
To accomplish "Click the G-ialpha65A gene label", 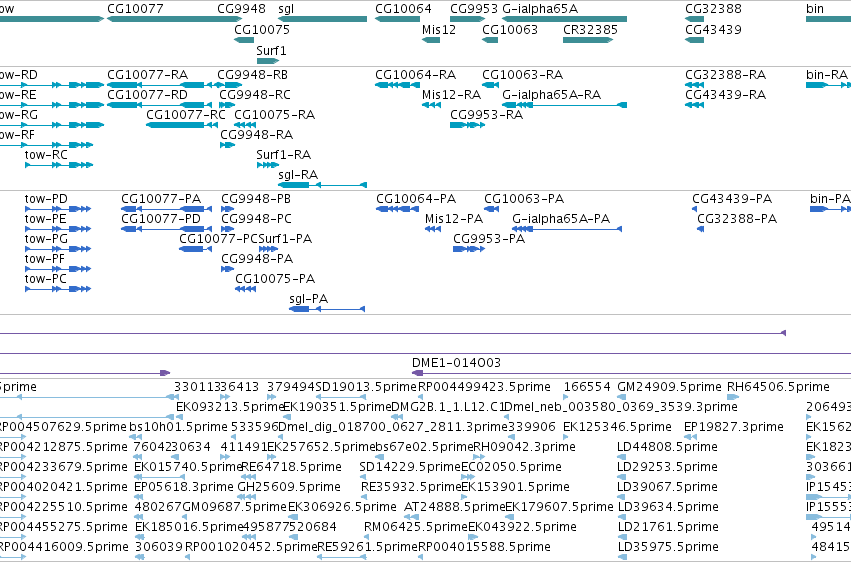I will (x=540, y=9).
